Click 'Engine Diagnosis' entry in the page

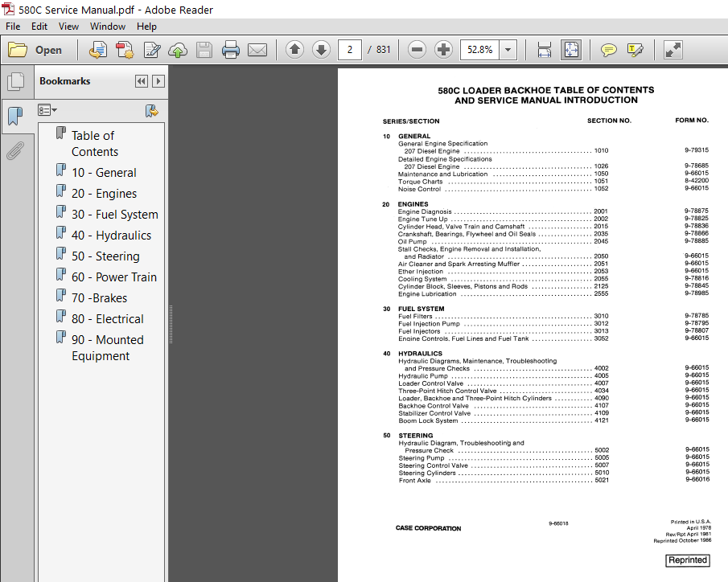click(x=425, y=211)
